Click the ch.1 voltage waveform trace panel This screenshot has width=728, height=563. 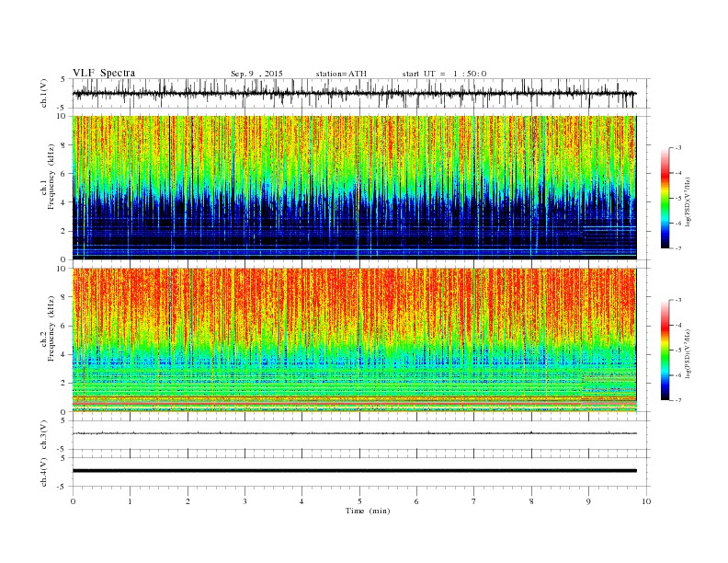tap(361, 93)
